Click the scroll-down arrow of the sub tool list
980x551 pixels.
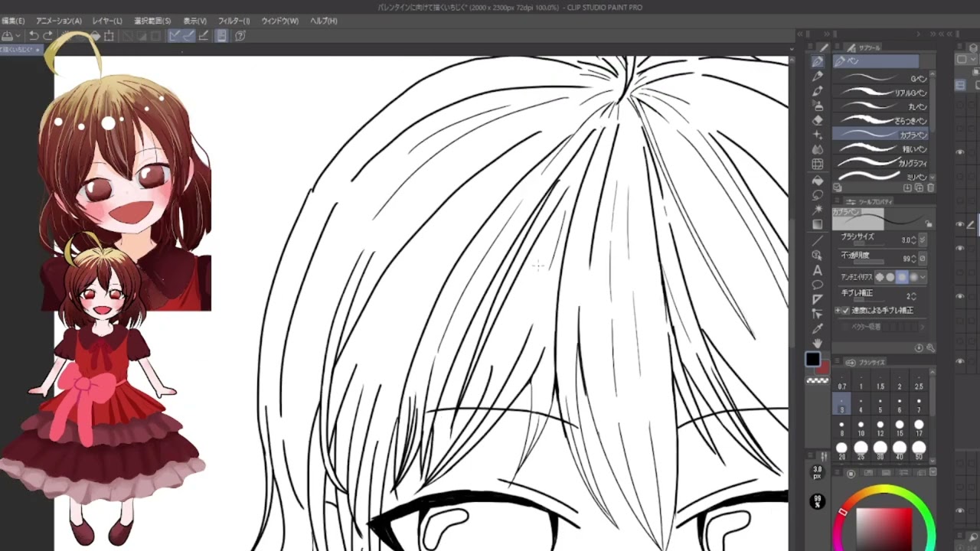[x=933, y=177]
